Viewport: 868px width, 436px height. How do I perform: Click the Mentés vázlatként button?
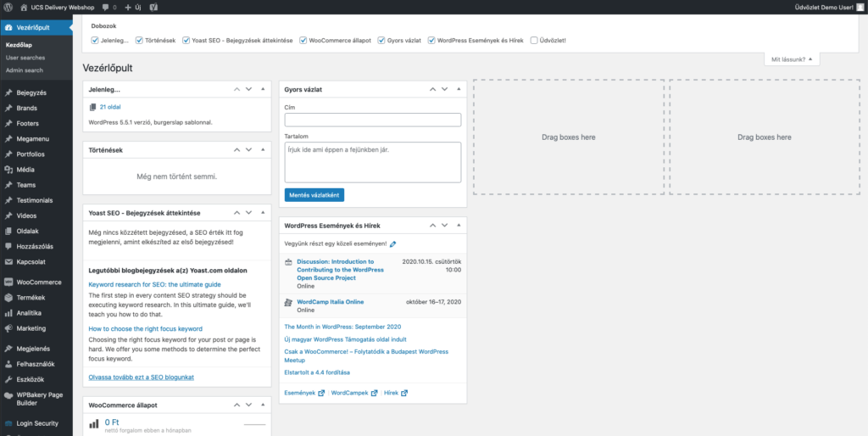pos(314,195)
